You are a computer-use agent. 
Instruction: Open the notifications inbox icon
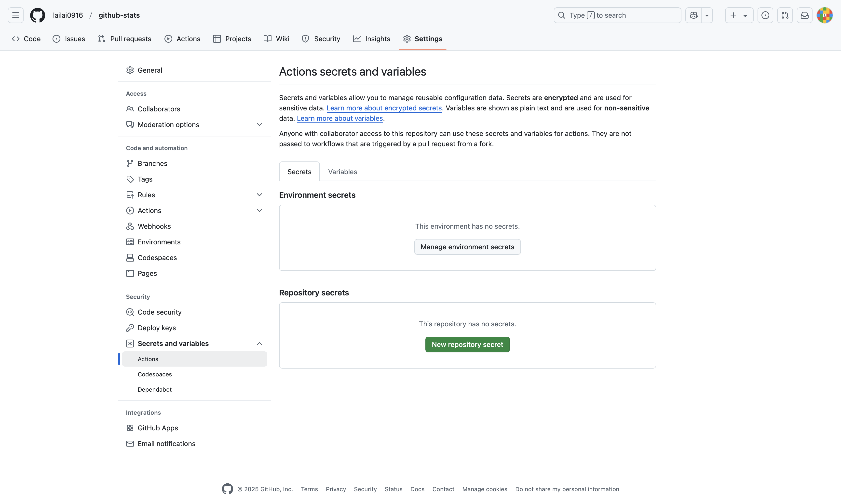(x=804, y=15)
